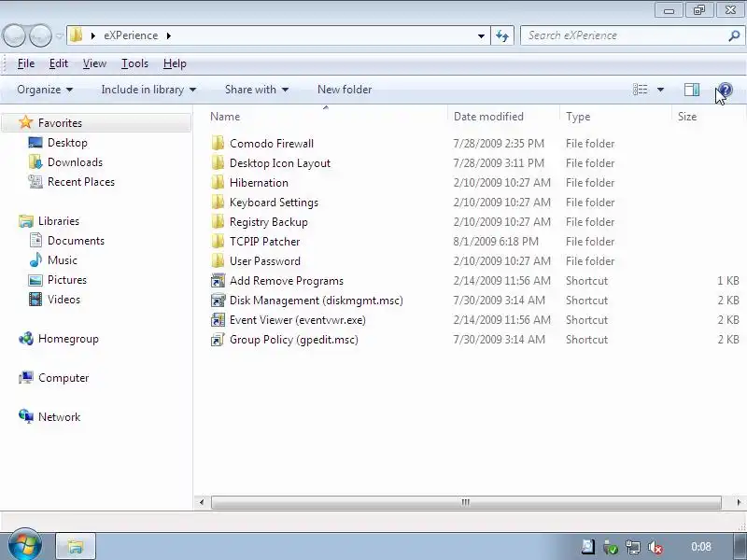Image resolution: width=747 pixels, height=560 pixels.
Task: Open the Videos library
Action: [x=63, y=299]
